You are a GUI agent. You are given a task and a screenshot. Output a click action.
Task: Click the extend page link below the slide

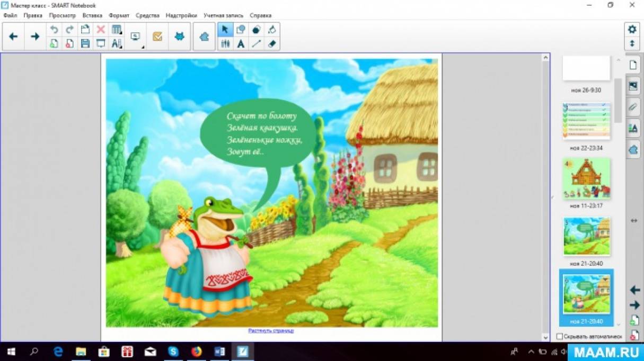pyautogui.click(x=271, y=331)
